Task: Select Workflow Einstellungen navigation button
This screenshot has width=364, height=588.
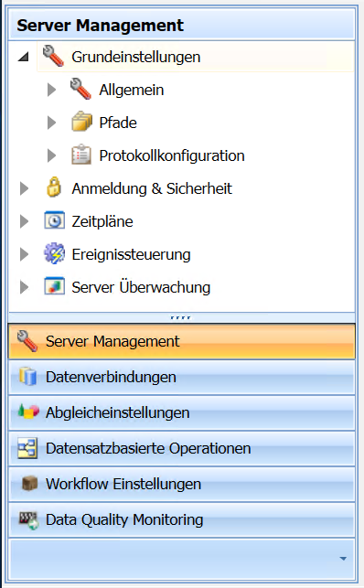Action: [x=181, y=484]
